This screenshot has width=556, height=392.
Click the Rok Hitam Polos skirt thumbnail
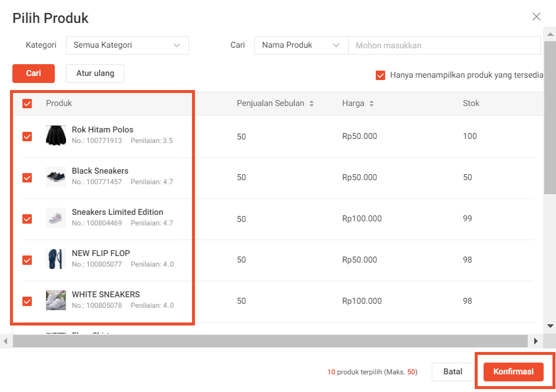[x=56, y=135]
